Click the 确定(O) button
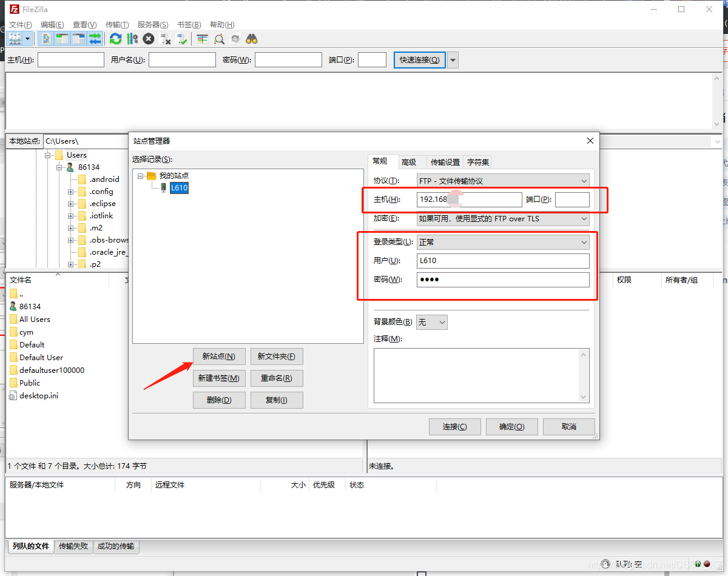Screen dimensions: 728x576 click(x=512, y=427)
